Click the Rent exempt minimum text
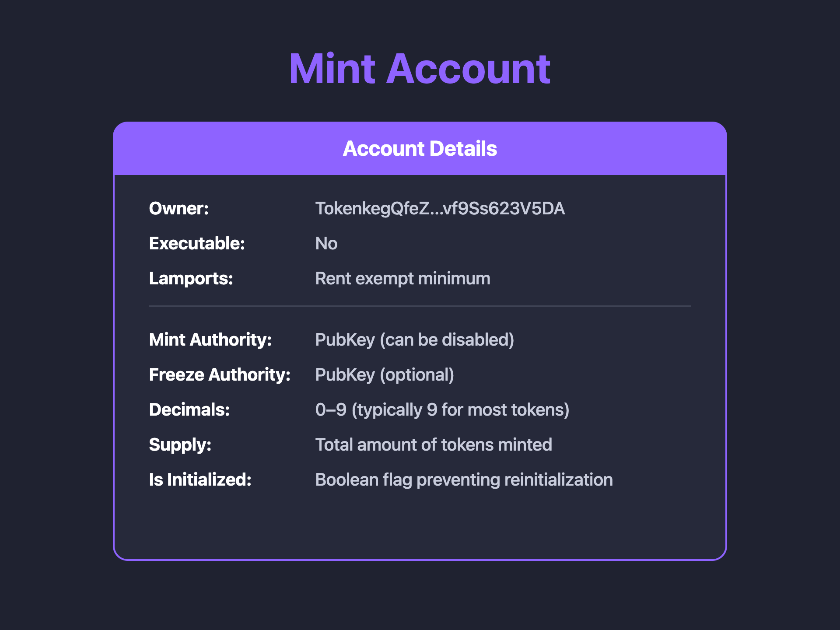Screen dimensions: 840x630 [402, 279]
